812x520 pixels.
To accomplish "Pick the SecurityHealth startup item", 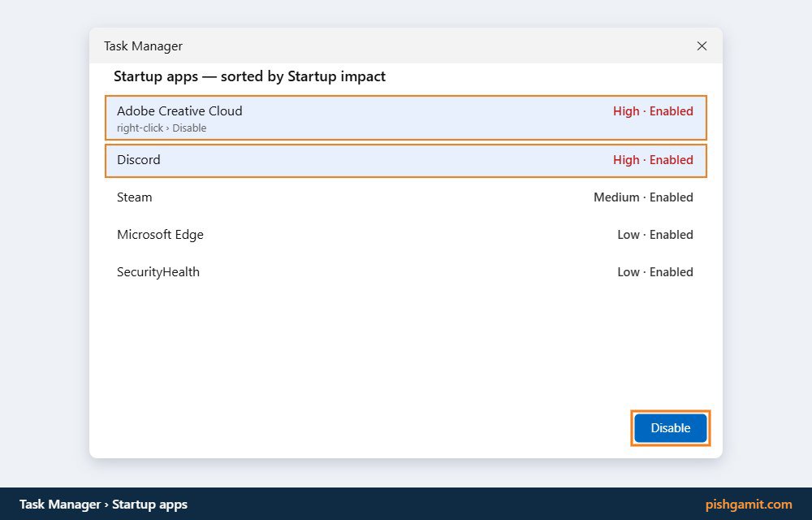I will tap(405, 272).
